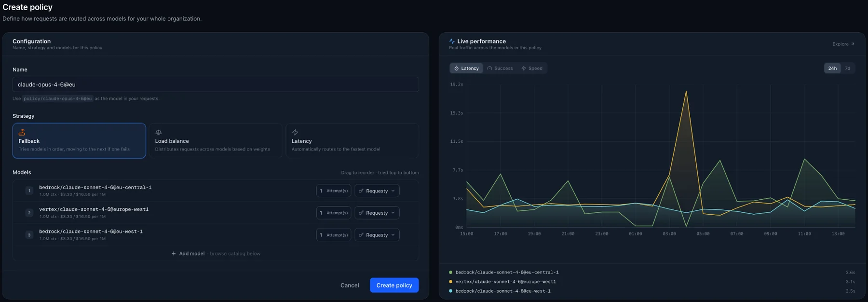Viewport: 868px width, 302px height.
Task: Open Requesty dropdown for bedrock eu-west-1 row
Action: [x=377, y=235]
